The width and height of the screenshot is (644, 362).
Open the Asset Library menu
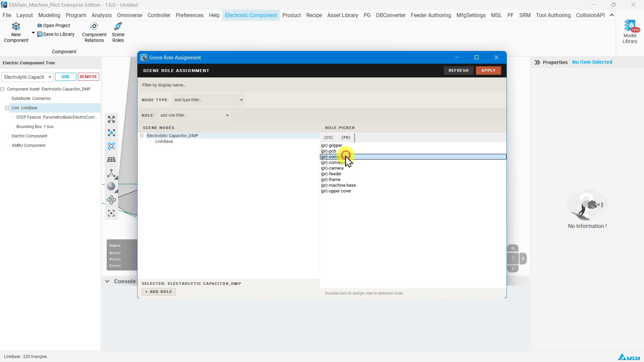342,15
